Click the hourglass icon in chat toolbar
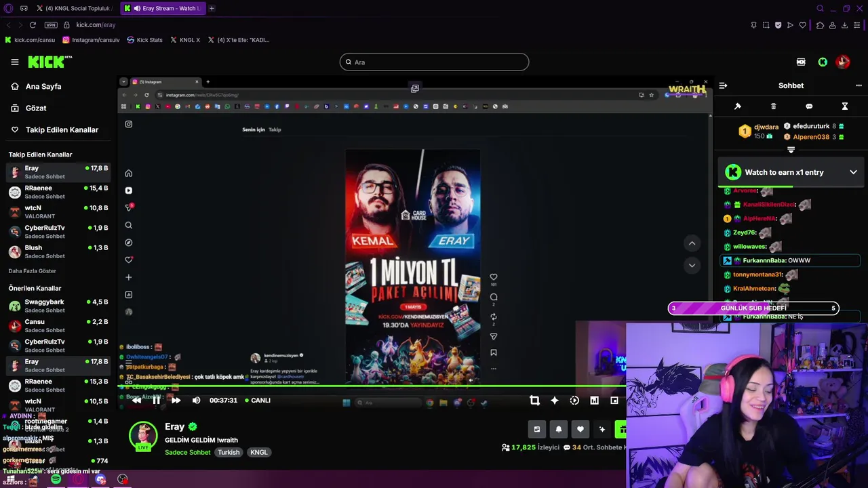The image size is (868, 488). click(845, 106)
